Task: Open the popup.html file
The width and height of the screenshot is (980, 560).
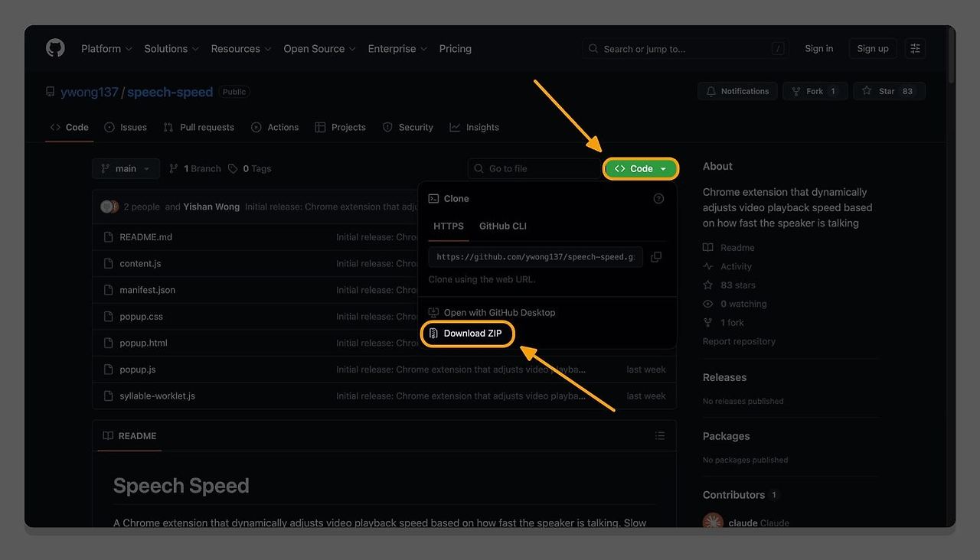Action: coord(143,343)
